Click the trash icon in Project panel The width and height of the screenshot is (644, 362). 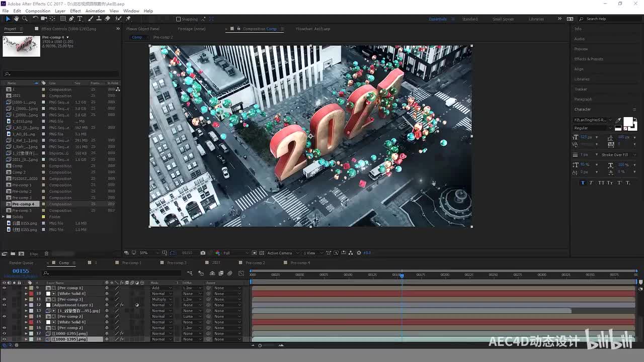(47, 253)
